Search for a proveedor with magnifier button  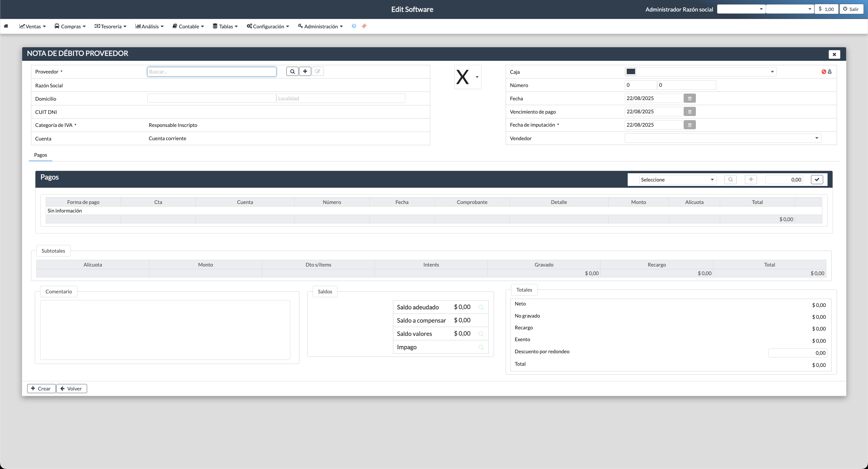pos(292,71)
